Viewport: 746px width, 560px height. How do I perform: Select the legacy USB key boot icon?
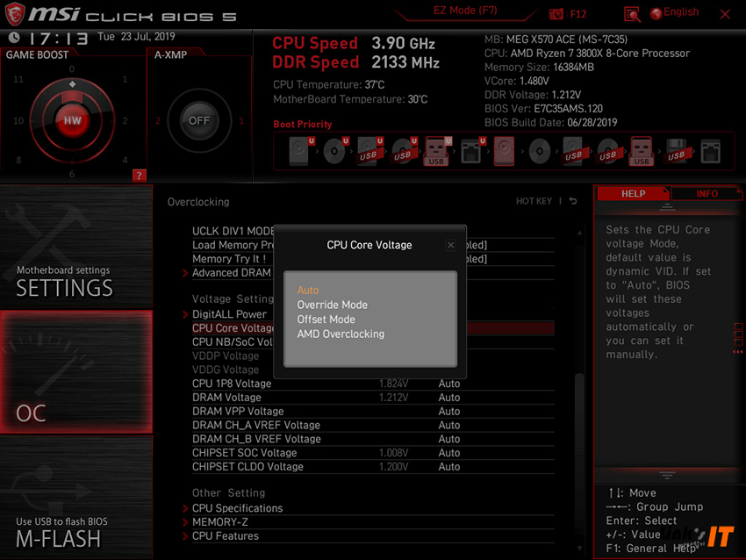[x=642, y=151]
